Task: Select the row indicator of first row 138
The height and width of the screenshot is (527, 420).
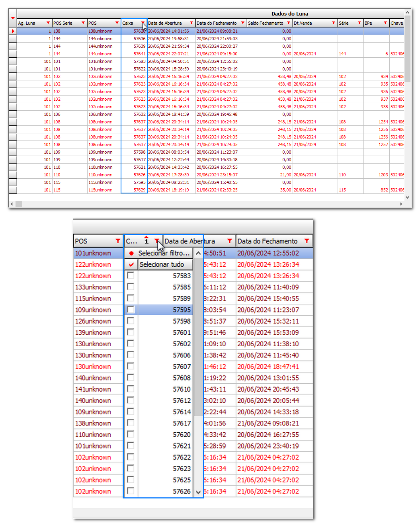Action: coord(13,31)
